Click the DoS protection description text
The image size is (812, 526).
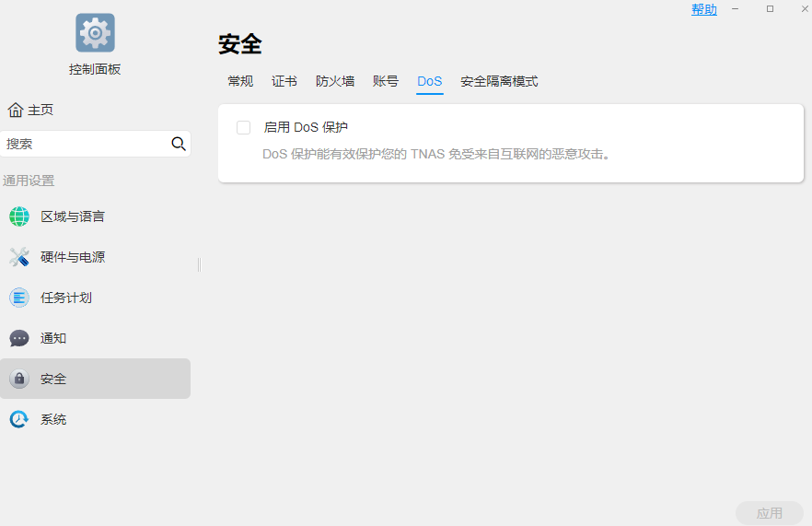tap(436, 154)
